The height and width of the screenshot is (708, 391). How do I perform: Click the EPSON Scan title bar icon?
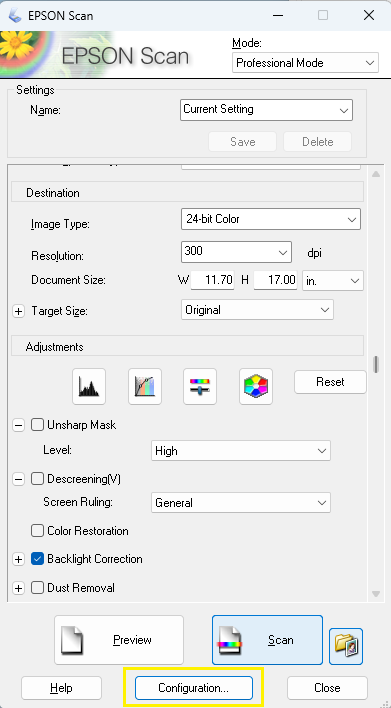14,15
